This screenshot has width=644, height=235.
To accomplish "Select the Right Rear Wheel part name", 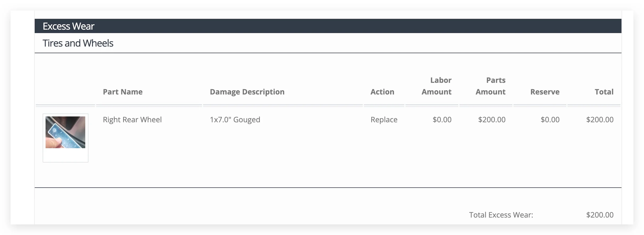I will [132, 120].
